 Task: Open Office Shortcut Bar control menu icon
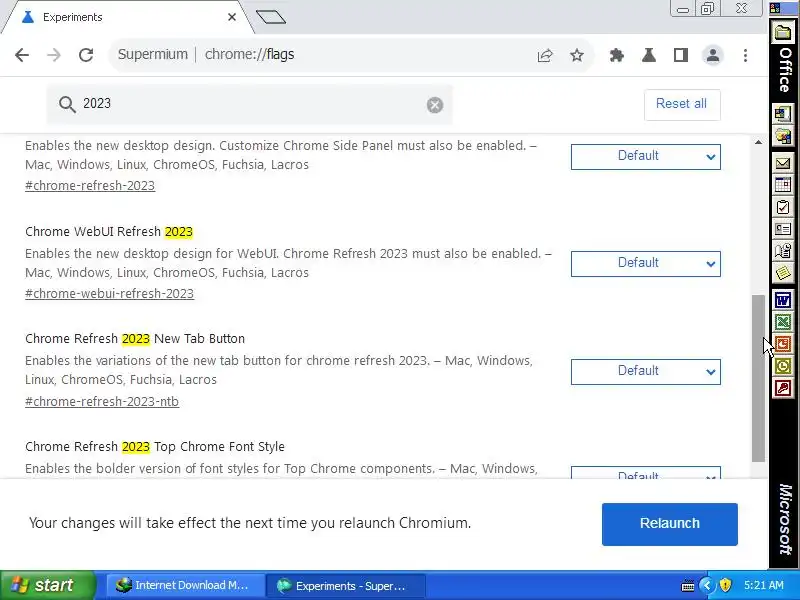pos(775,8)
